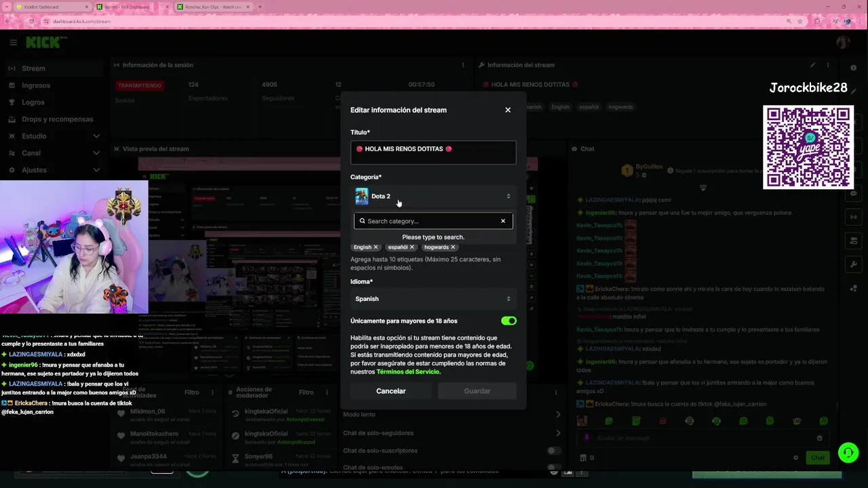Clear the category search field
This screenshot has height=488, width=868.
(503, 221)
